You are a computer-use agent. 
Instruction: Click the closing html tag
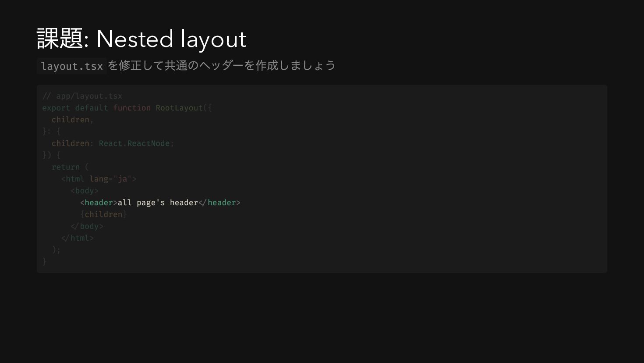pyautogui.click(x=78, y=238)
